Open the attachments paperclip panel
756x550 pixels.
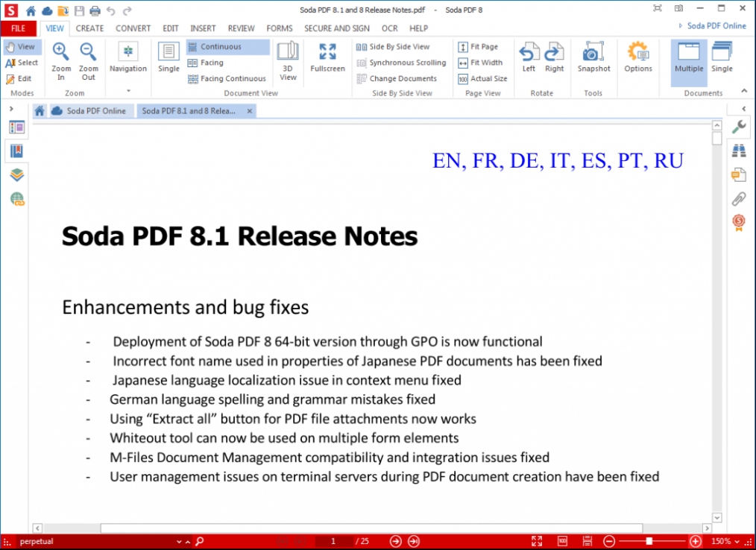(x=738, y=198)
